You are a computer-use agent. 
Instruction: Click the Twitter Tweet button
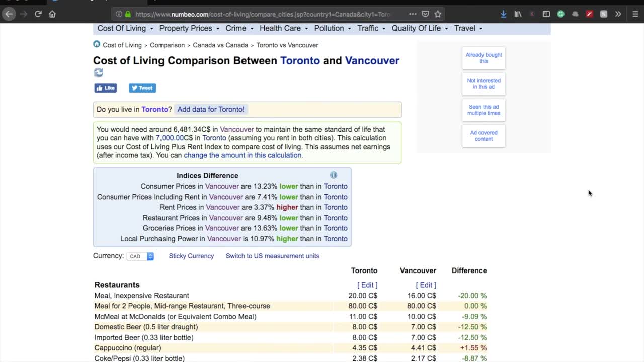(x=142, y=88)
